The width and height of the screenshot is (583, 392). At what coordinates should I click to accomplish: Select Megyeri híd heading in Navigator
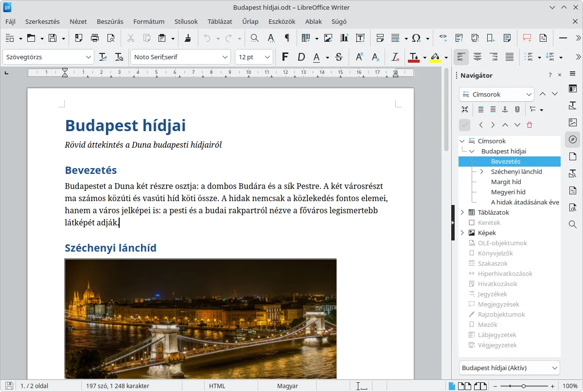coord(508,192)
